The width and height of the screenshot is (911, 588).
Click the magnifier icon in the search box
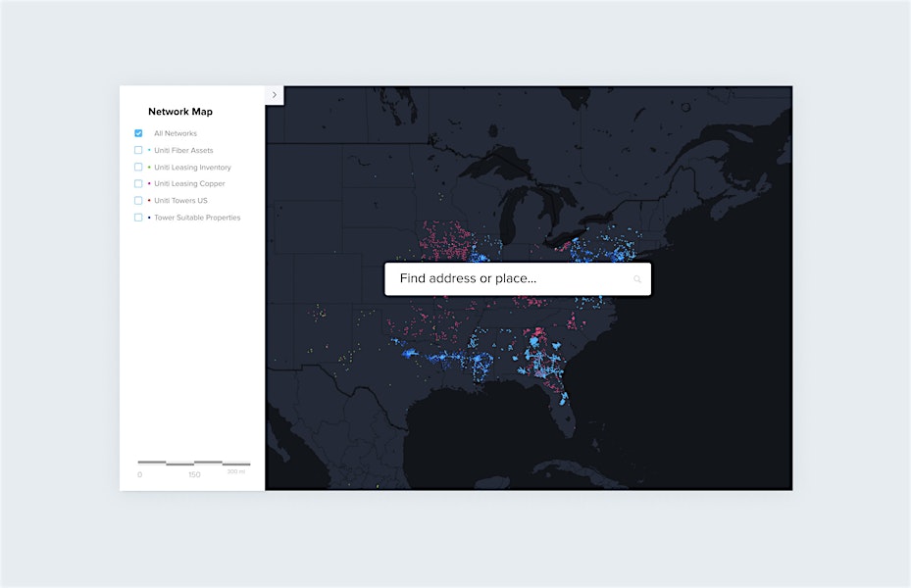pyautogui.click(x=637, y=279)
